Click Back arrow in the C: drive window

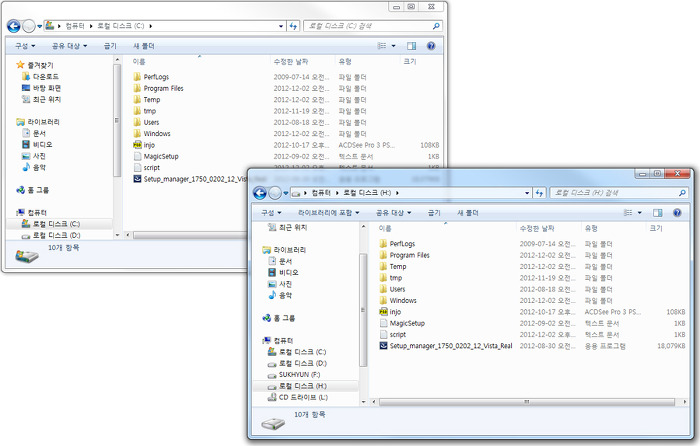pos(14,26)
